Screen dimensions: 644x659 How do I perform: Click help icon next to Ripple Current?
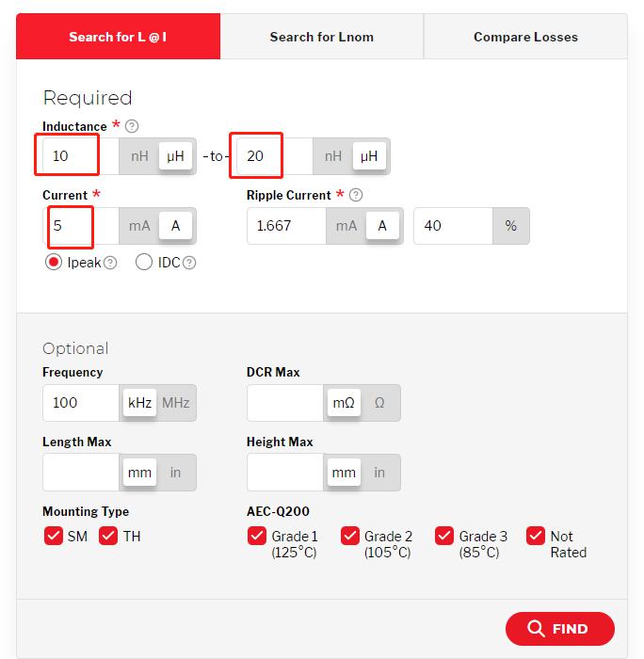tap(356, 195)
